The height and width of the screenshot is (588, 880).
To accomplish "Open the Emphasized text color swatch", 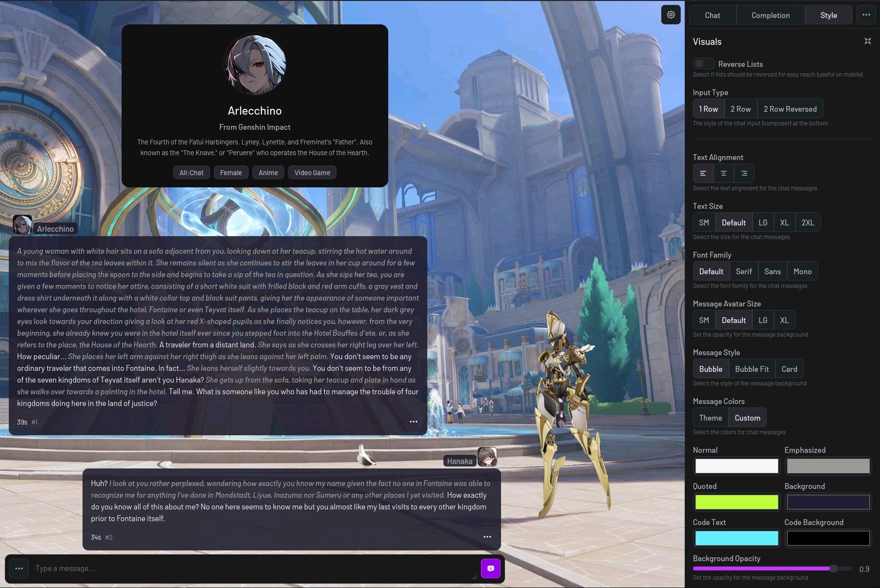I will tap(828, 466).
